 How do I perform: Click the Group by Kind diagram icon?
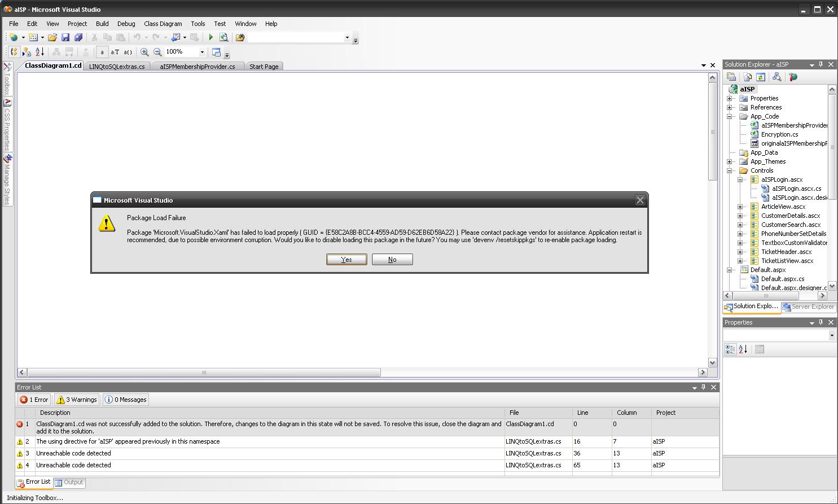[x=14, y=52]
